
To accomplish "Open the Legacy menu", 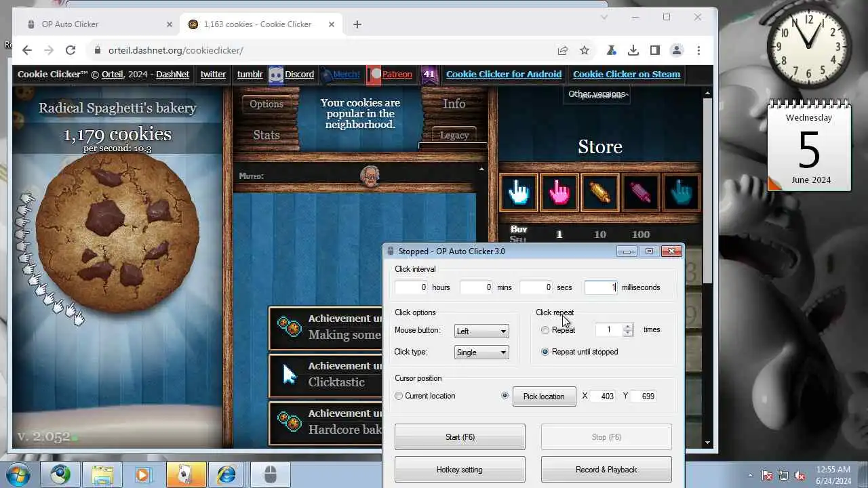I will tap(454, 135).
